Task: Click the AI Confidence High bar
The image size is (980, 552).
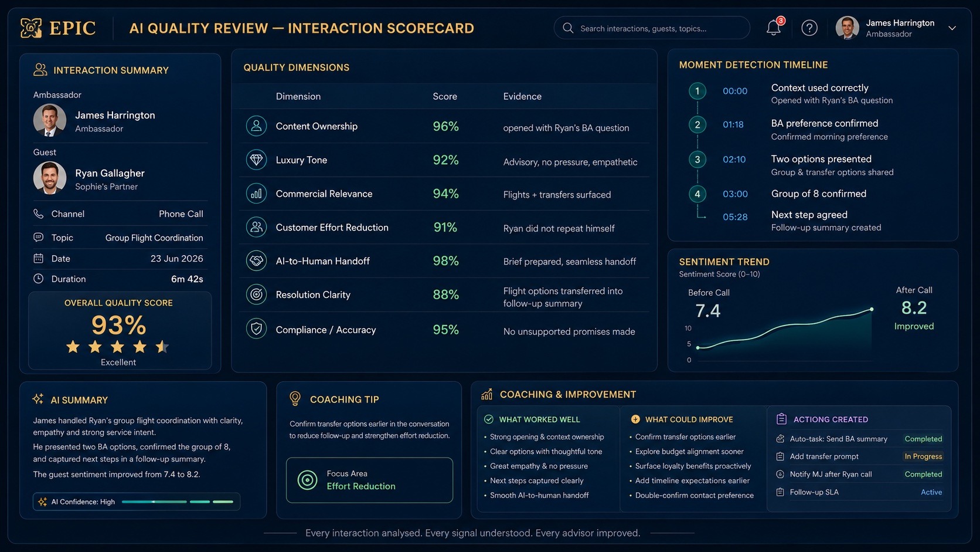Action: [178, 502]
